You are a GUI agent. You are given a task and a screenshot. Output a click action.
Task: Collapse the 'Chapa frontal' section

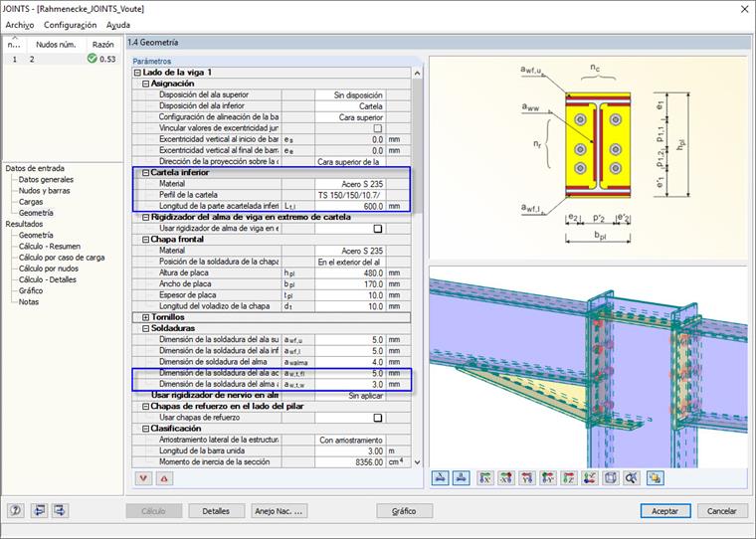(x=145, y=240)
